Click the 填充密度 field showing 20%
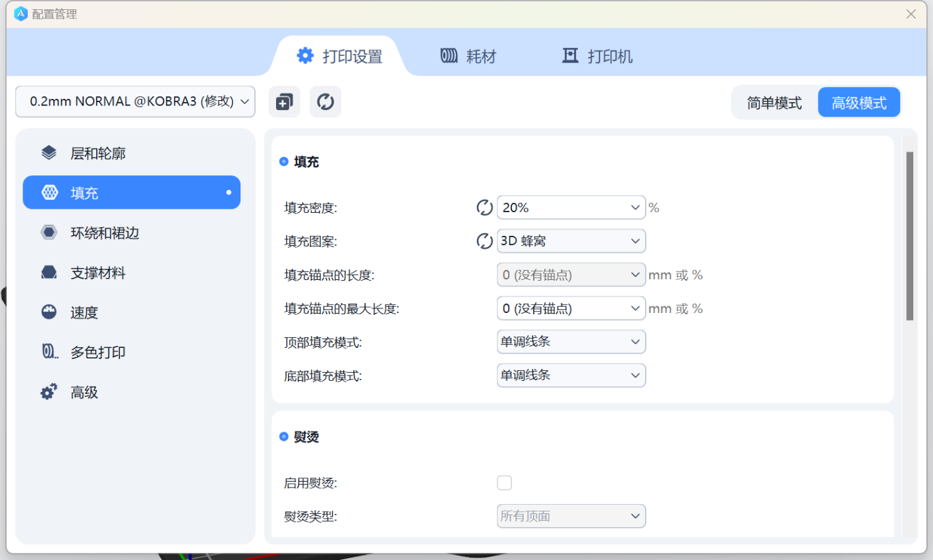The width and height of the screenshot is (933, 560). [x=563, y=208]
